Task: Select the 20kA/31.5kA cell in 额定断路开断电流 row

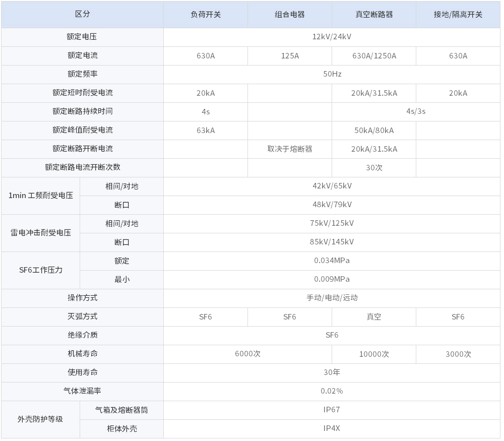Action: coord(374,149)
